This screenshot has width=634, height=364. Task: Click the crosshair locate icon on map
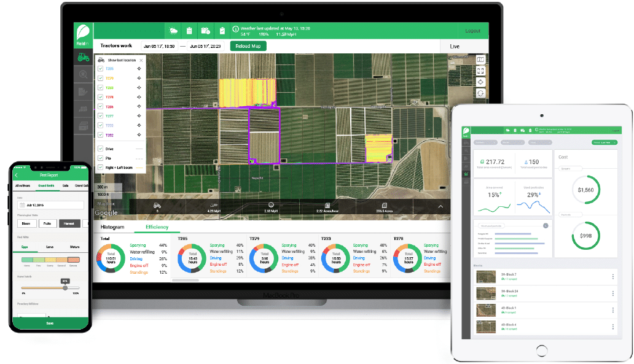[x=480, y=82]
